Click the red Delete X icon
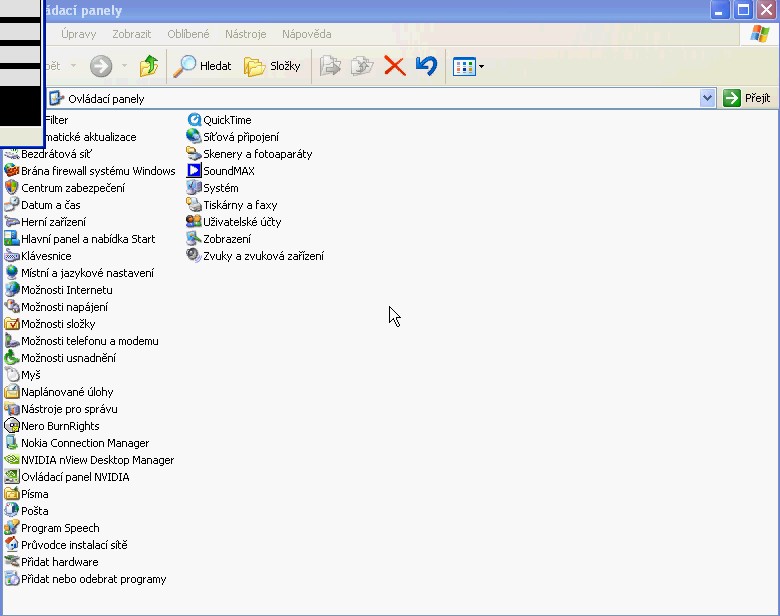Image resolution: width=780 pixels, height=616 pixels. click(395, 67)
